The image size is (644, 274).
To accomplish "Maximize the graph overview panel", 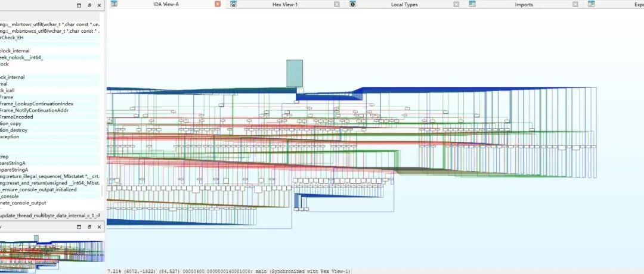I will 79,227.
